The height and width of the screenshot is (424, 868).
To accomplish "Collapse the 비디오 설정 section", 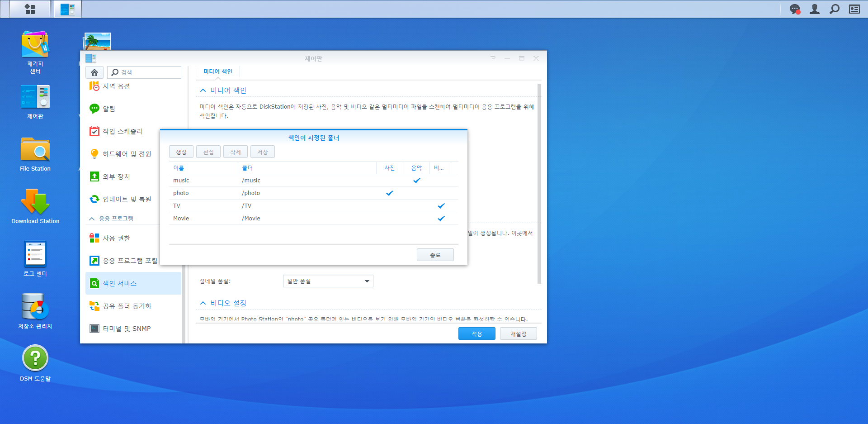I will point(203,303).
